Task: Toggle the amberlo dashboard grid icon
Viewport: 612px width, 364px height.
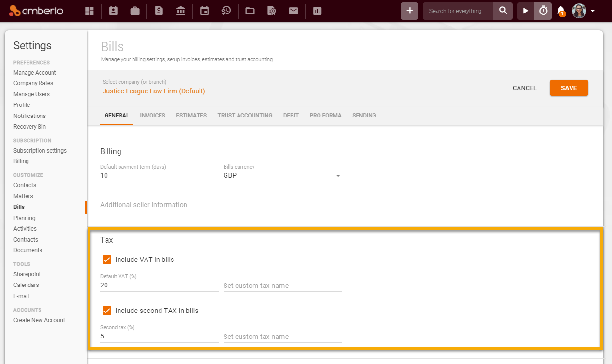Action: 89,11
